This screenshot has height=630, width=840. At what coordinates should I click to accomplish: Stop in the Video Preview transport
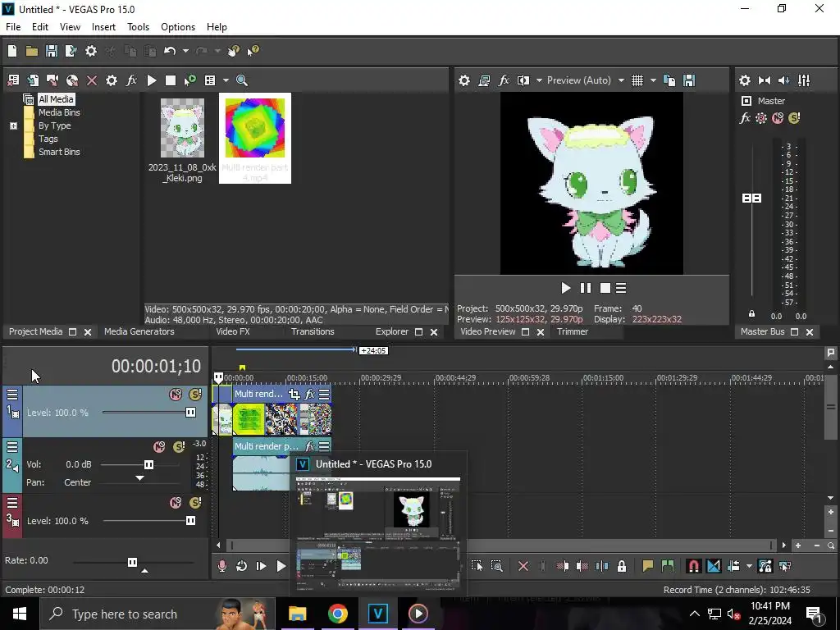[x=605, y=288]
